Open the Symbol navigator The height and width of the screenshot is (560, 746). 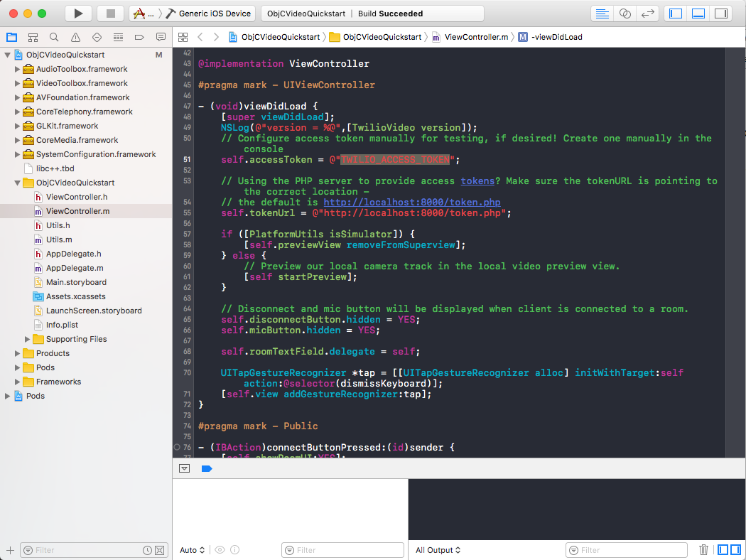[33, 37]
